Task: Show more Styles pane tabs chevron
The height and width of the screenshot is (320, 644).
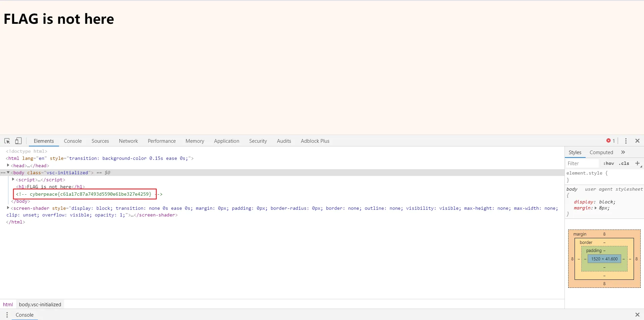Action: 623,152
